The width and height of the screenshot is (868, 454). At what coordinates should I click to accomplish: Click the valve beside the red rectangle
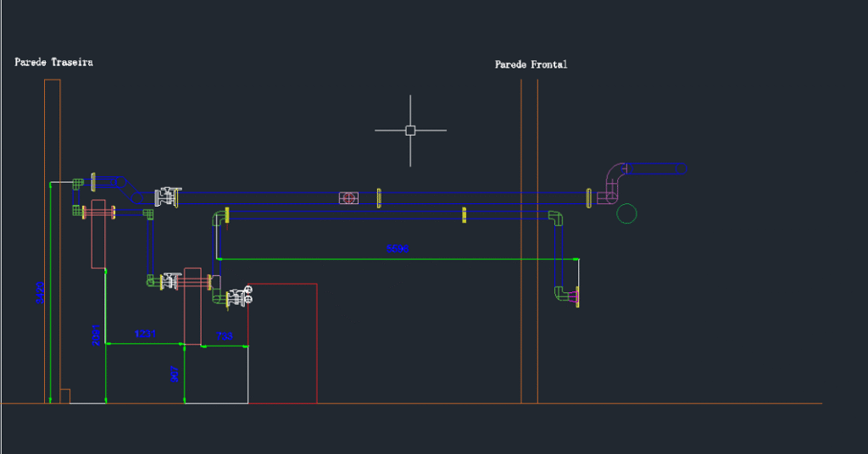238,296
